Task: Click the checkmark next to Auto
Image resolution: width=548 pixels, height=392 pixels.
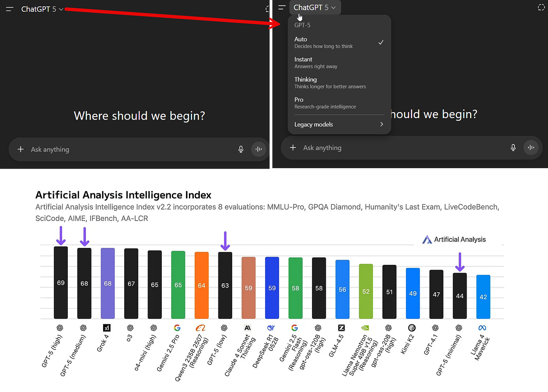Action: pos(381,43)
